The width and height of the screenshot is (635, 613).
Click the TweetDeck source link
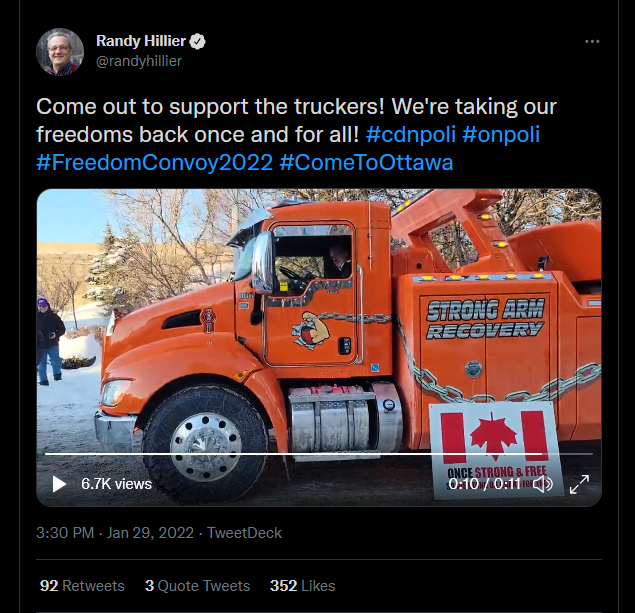click(x=244, y=533)
